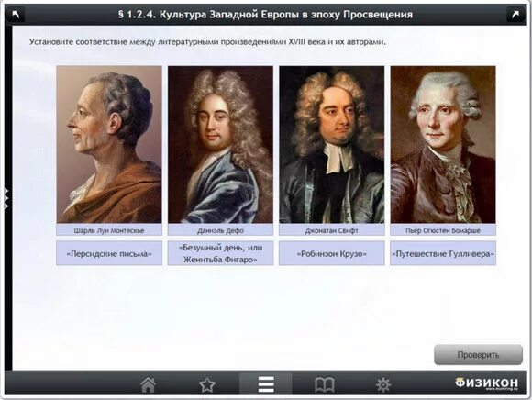Screen dimensions: 532x400
Task: Click the Бомарше portrait
Action: 443,145
